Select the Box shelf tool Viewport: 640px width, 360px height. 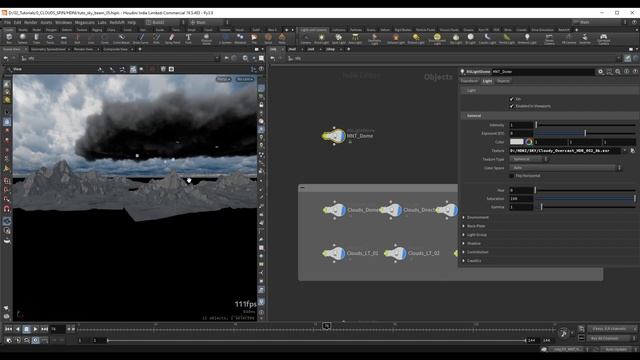point(9,39)
